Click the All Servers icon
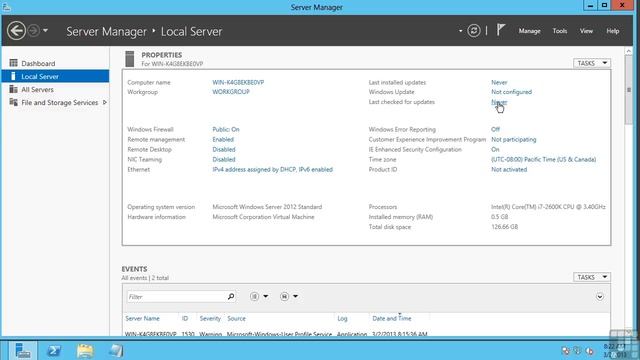The width and height of the screenshot is (640, 360). [x=13, y=89]
